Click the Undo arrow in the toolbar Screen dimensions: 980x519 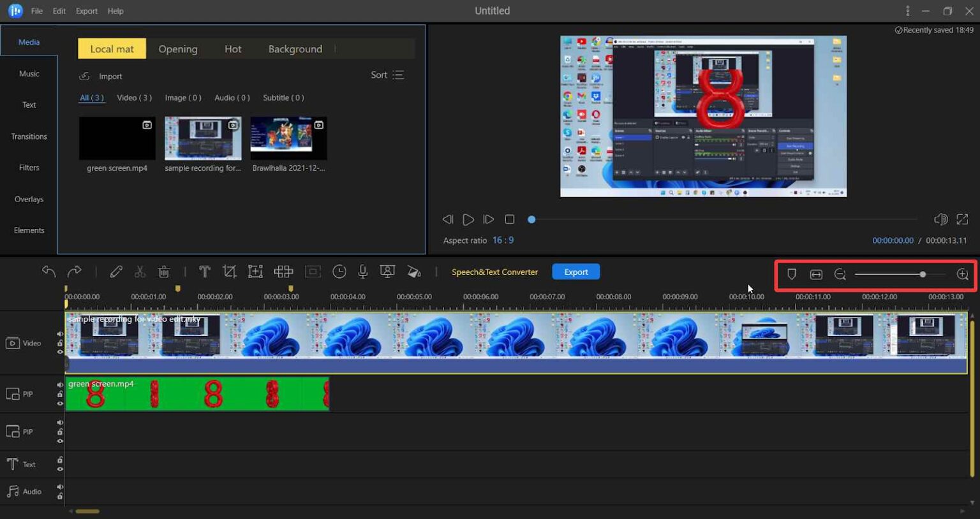48,272
